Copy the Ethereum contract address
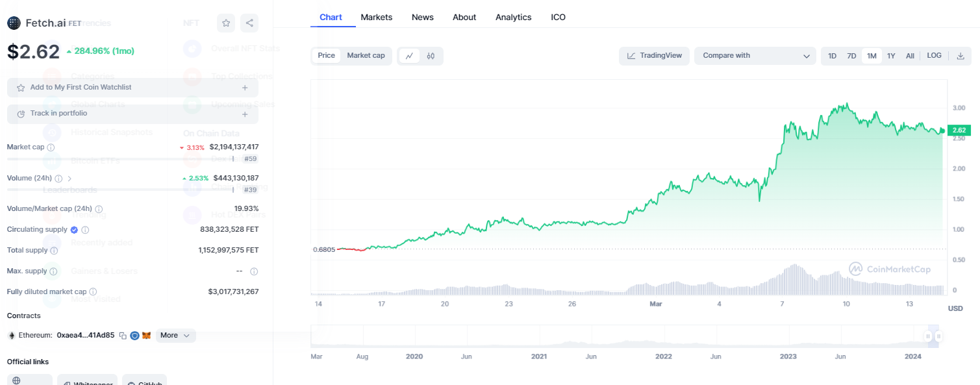The height and width of the screenshot is (385, 980). coord(123,336)
